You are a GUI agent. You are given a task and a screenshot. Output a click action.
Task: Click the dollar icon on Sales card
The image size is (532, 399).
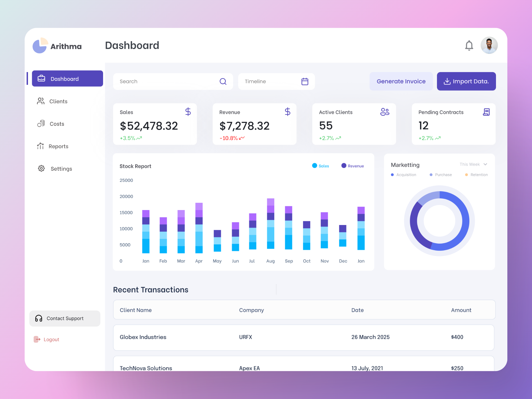tap(188, 112)
